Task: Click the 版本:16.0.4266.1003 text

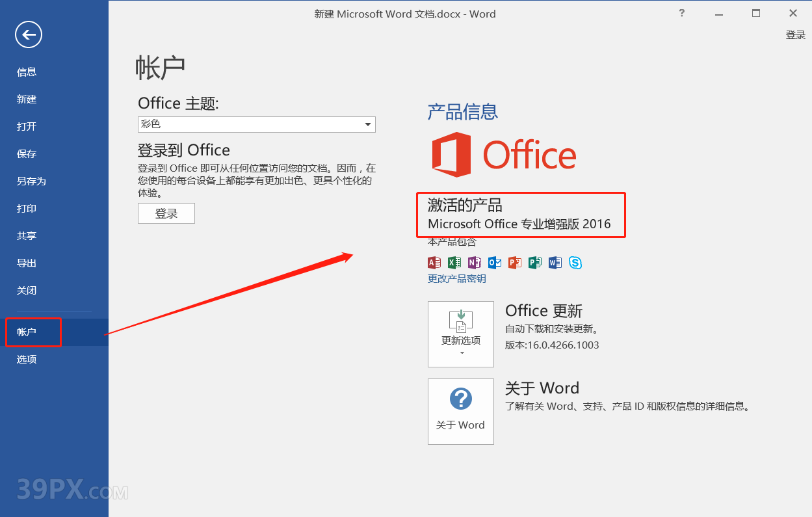Action: pos(552,345)
